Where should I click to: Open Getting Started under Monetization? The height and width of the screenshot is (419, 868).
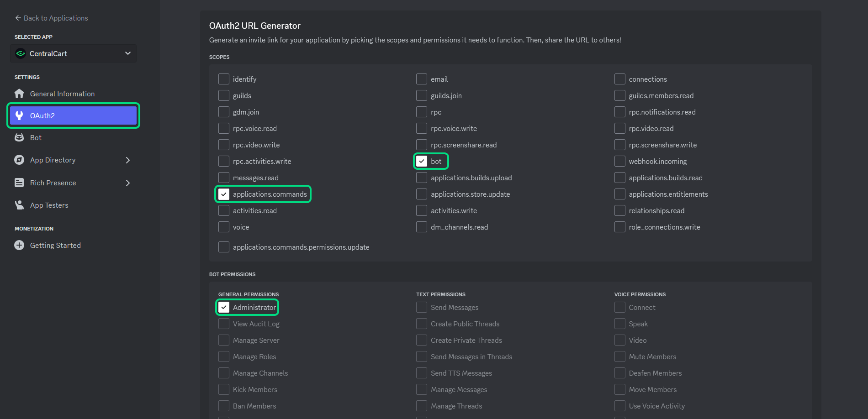[x=55, y=245]
